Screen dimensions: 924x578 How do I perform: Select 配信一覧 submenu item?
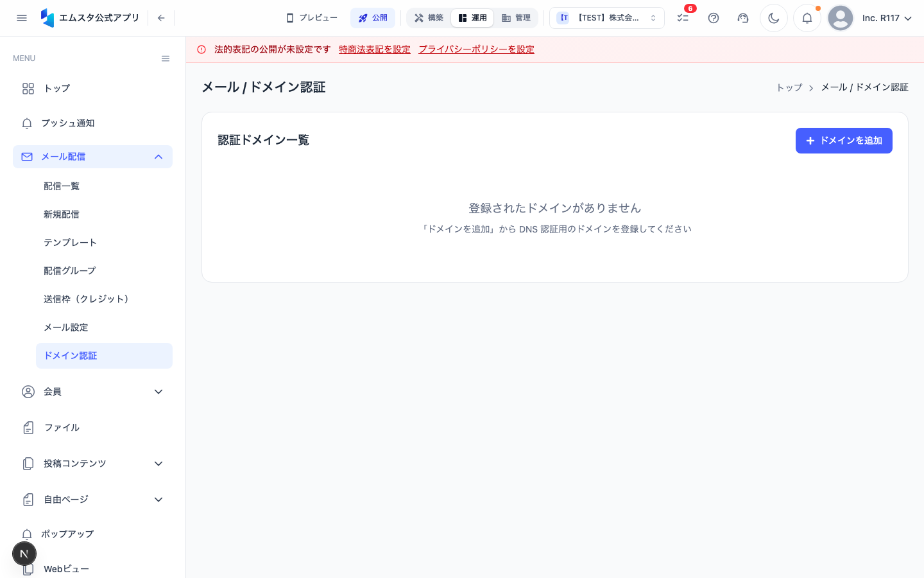tap(104, 186)
